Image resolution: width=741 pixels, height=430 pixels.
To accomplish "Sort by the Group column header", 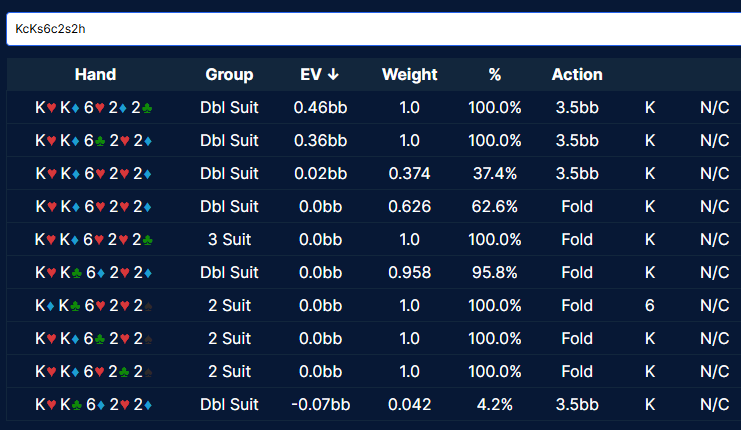I will click(x=229, y=75).
